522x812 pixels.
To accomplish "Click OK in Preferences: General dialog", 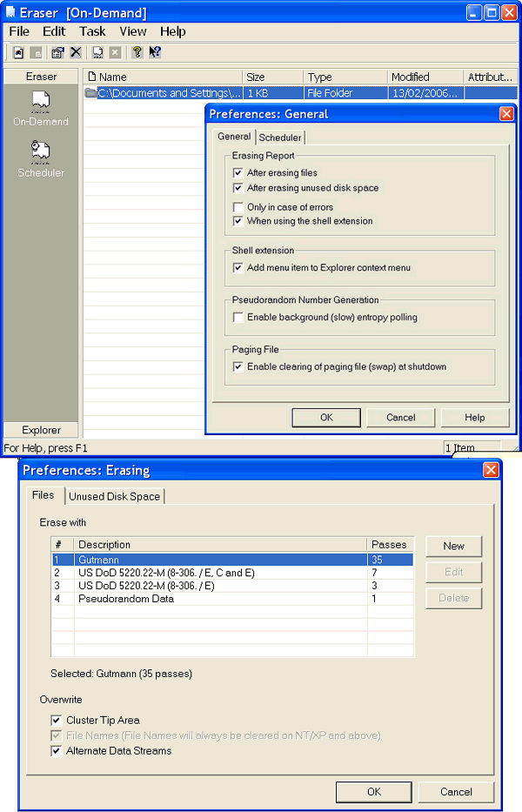I will tap(326, 418).
